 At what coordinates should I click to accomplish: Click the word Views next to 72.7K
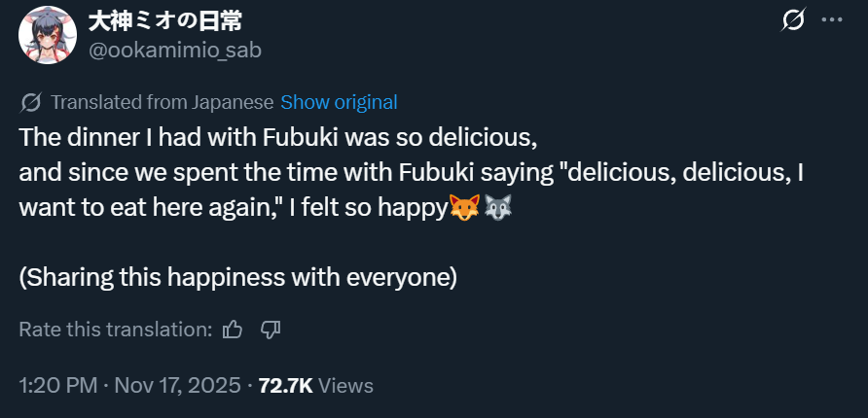(x=345, y=385)
